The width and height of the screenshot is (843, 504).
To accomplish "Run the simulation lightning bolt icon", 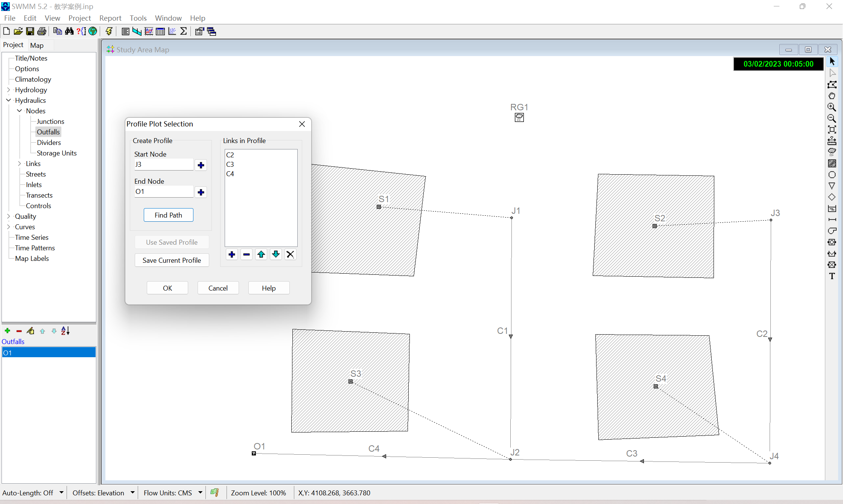I will pos(109,31).
